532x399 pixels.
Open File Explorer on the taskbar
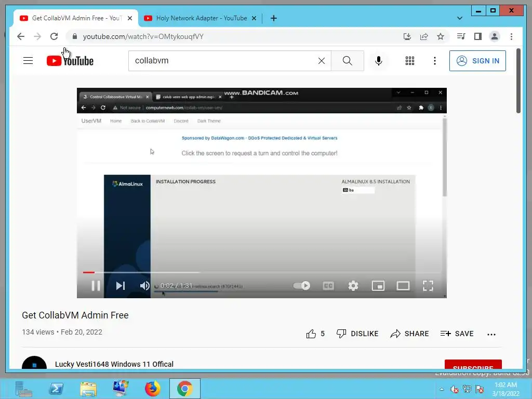point(88,389)
